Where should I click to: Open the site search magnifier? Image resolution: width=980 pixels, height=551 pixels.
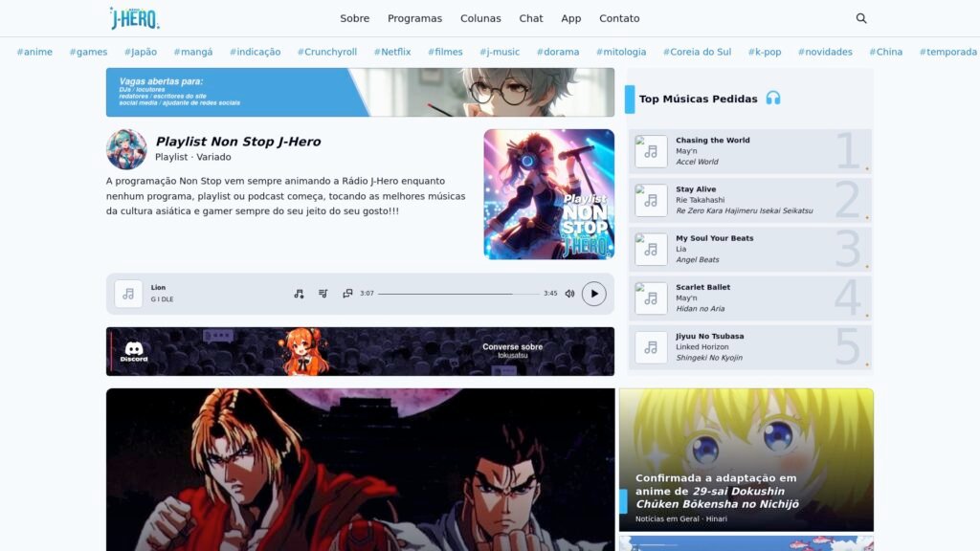pyautogui.click(x=861, y=18)
